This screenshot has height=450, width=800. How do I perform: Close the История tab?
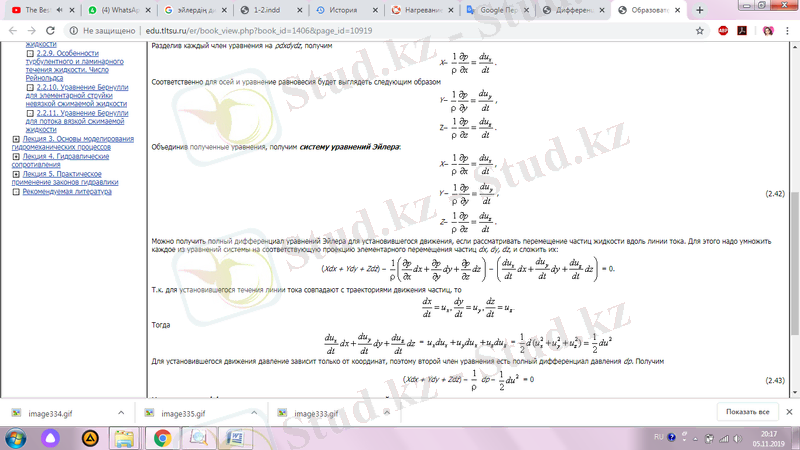pyautogui.click(x=375, y=10)
